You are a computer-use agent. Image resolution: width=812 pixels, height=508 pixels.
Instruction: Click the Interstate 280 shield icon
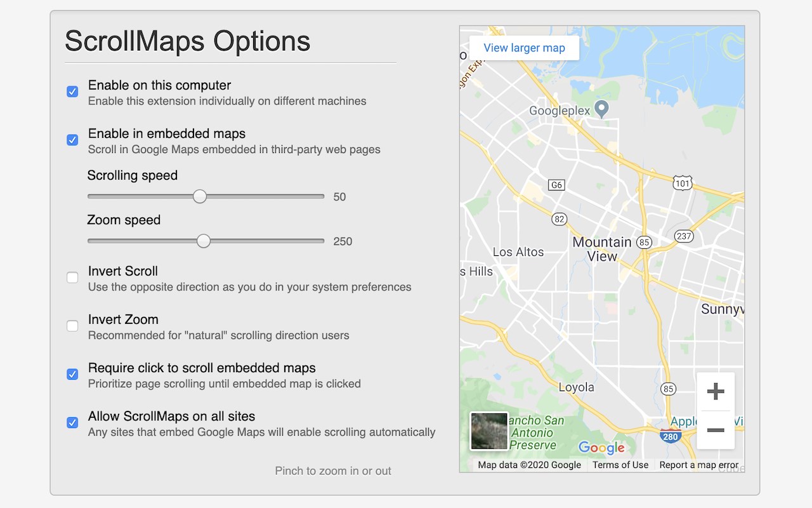[671, 436]
